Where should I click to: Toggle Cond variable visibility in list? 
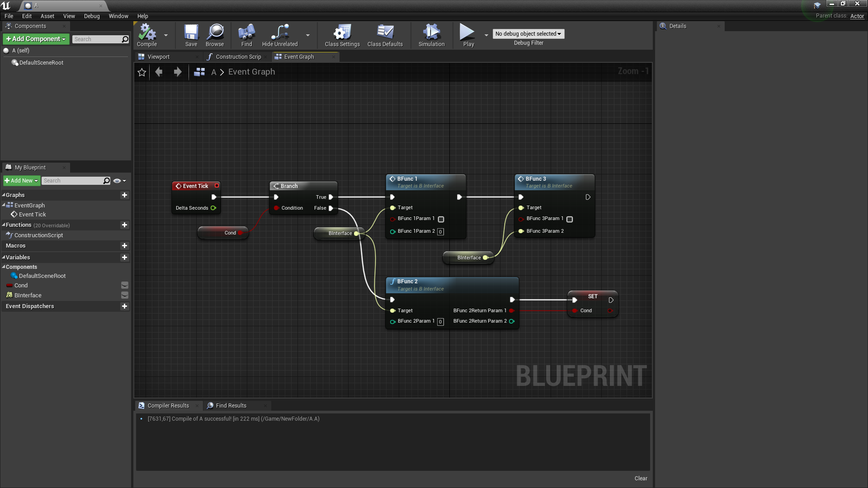point(125,285)
